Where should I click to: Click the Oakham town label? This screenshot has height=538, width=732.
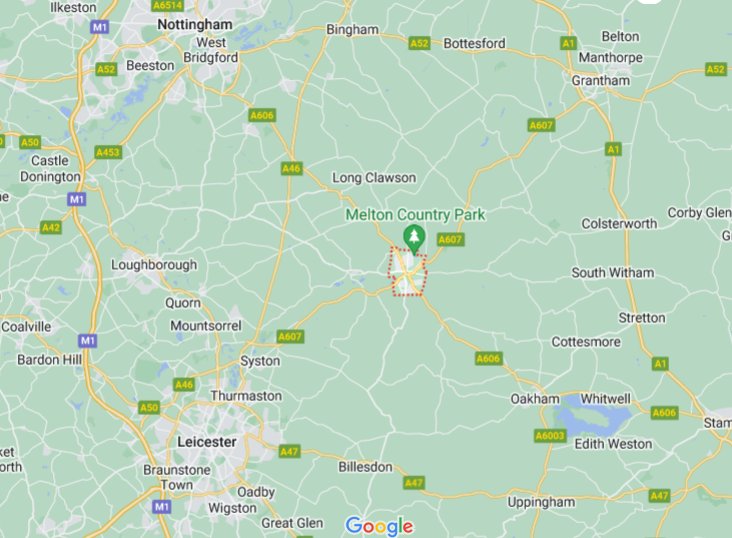click(535, 399)
